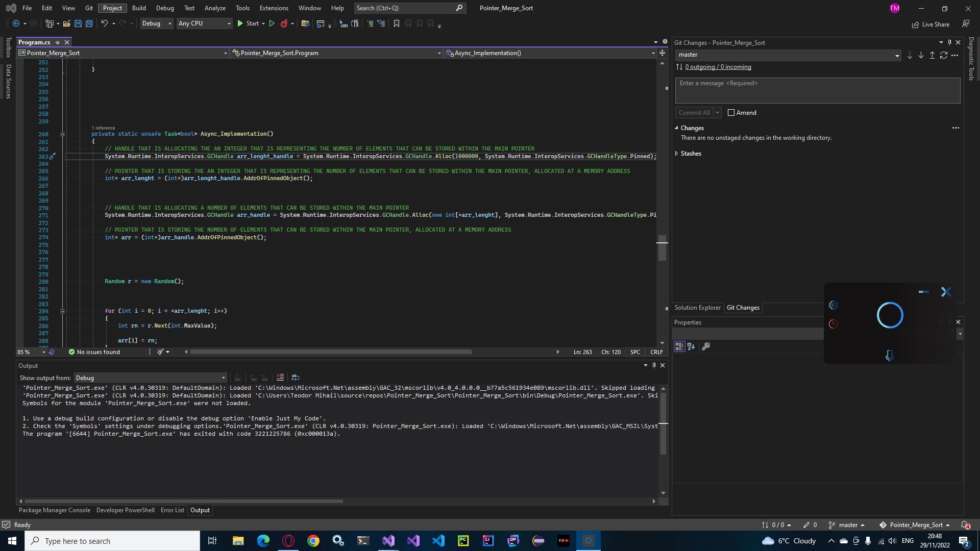980x551 pixels.
Task: Open the solution configurations Debug dropdown
Action: coord(156,23)
